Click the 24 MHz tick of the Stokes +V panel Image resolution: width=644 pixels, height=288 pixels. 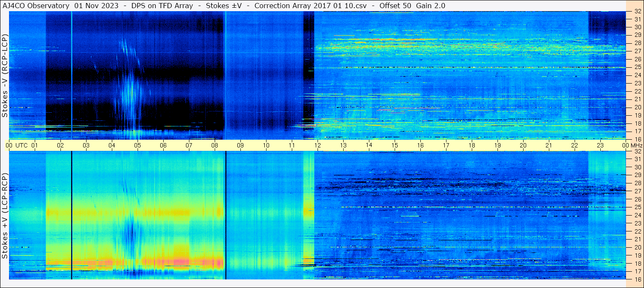pos(637,215)
